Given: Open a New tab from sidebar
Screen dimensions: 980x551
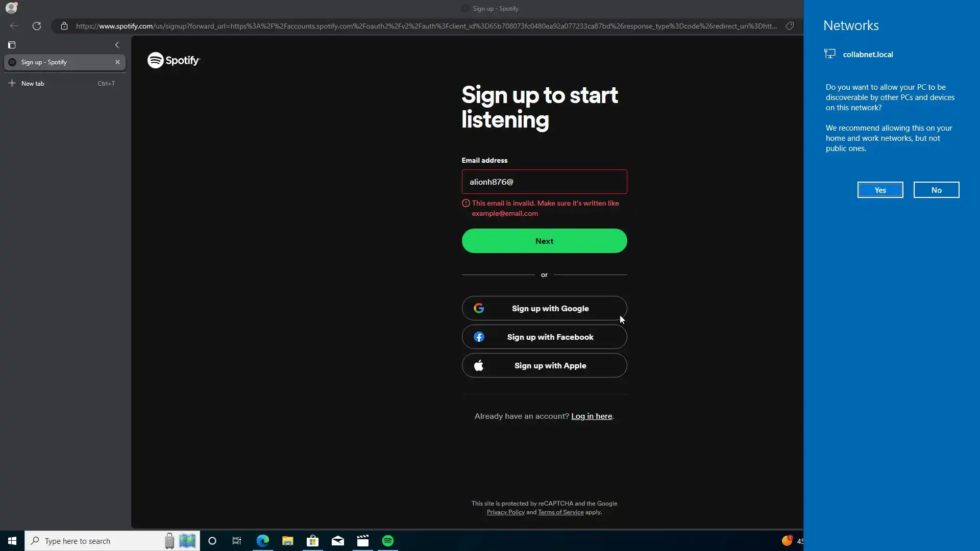Looking at the screenshot, I should tap(33, 83).
